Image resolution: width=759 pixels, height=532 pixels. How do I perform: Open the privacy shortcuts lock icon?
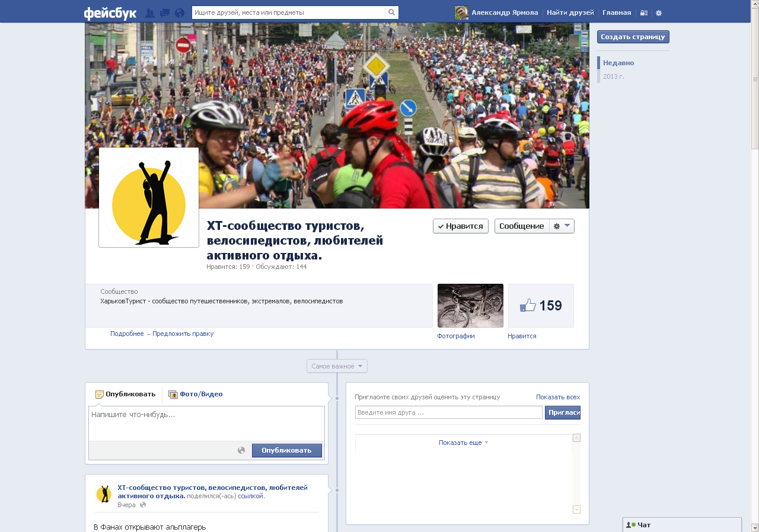point(644,13)
